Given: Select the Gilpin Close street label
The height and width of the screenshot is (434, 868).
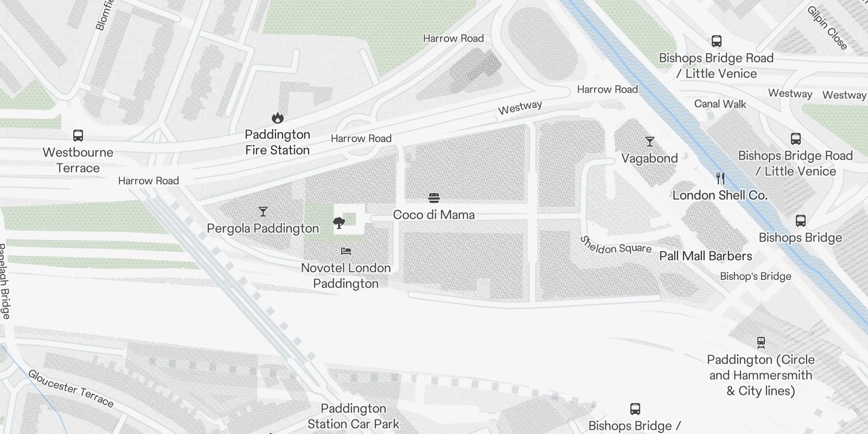Looking at the screenshot, I should 827,28.
